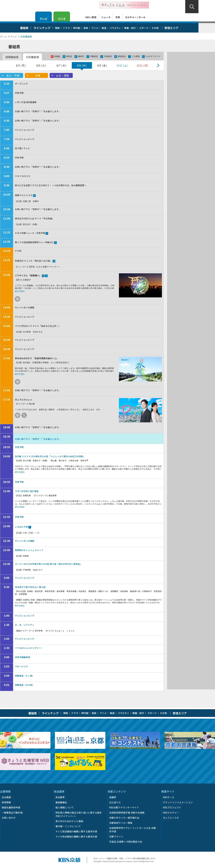Click badge beside いろはに千鳥 title
The width and height of the screenshot is (215, 868).
(x=30, y=527)
